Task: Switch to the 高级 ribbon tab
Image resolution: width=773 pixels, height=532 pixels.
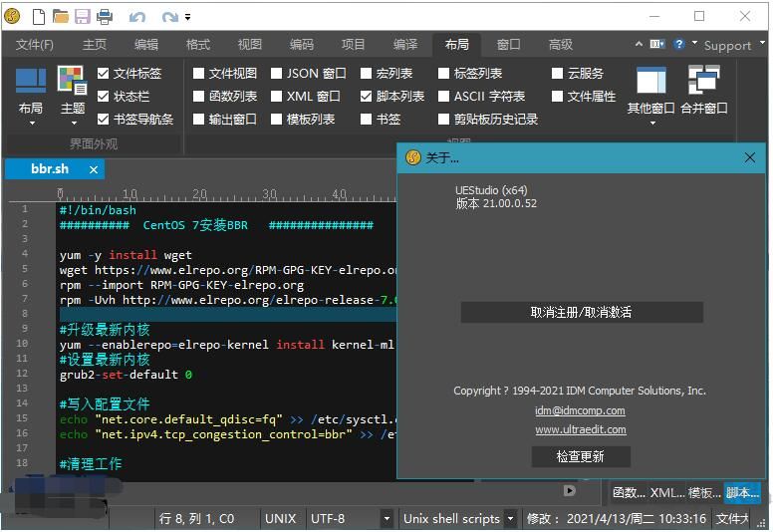Action: (561, 45)
